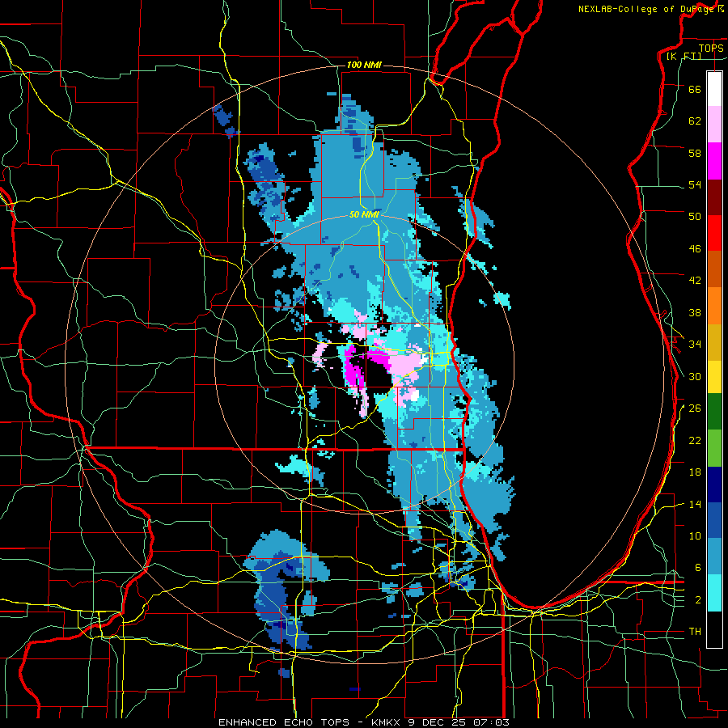728x728 pixels.
Task: Click the '26' legend value
Action: [695, 408]
